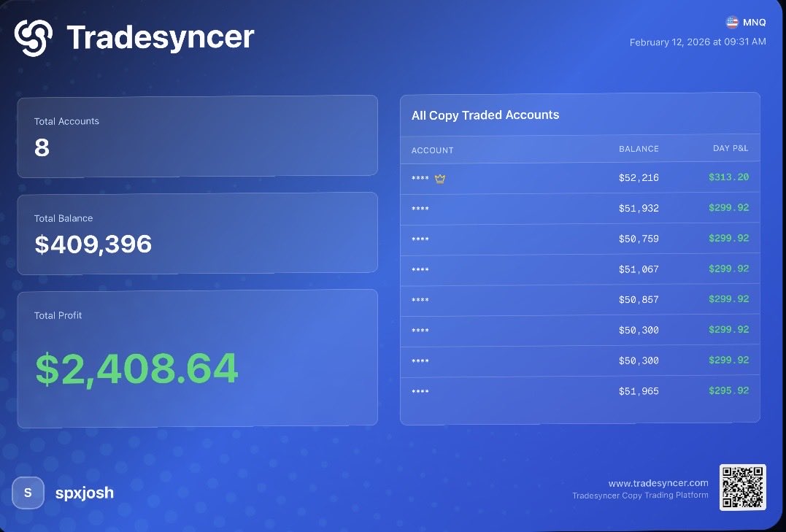Click the Total Balance label
This screenshot has width=786, height=532.
click(63, 219)
